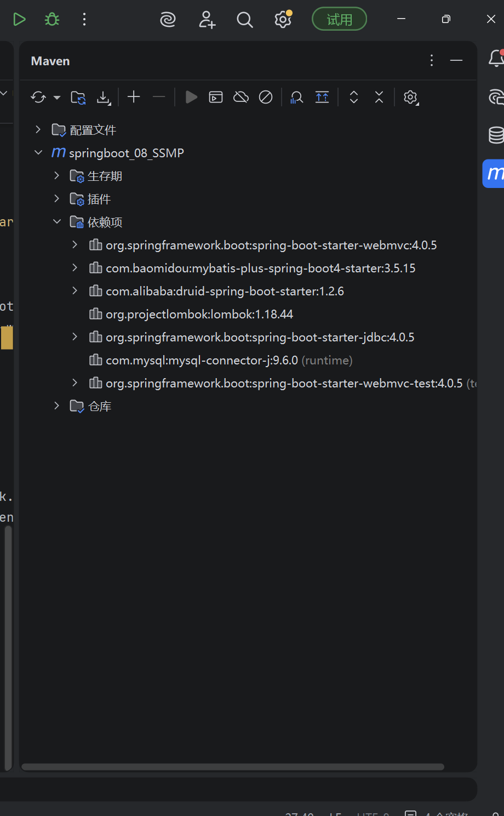Run the current configuration with the green play icon

click(19, 20)
